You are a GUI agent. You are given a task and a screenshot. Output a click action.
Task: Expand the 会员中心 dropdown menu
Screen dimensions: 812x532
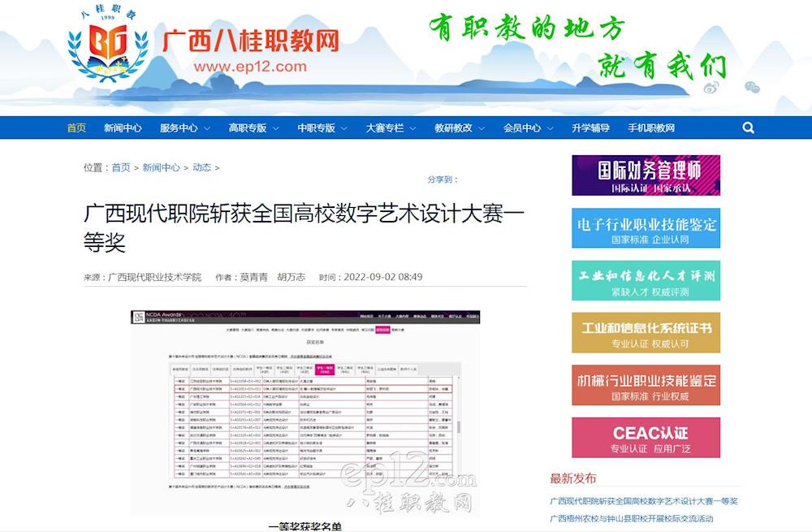(x=528, y=128)
